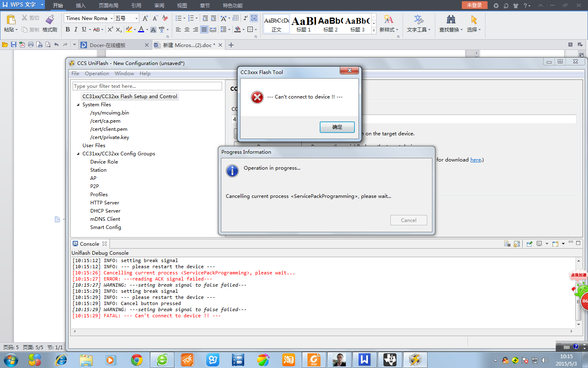This screenshot has width=588, height=368.
Task: Confirm the Can't connect error dialog
Action: (x=337, y=127)
